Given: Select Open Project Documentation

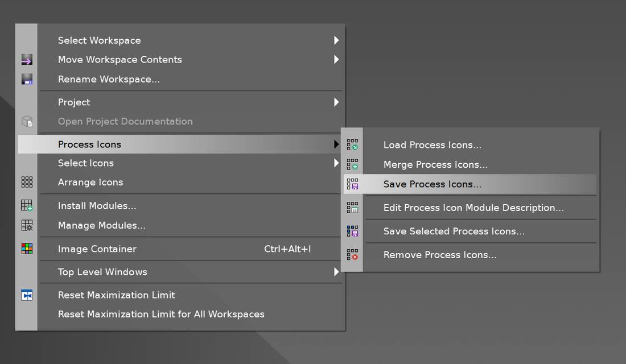Looking at the screenshot, I should pyautogui.click(x=180, y=121).
